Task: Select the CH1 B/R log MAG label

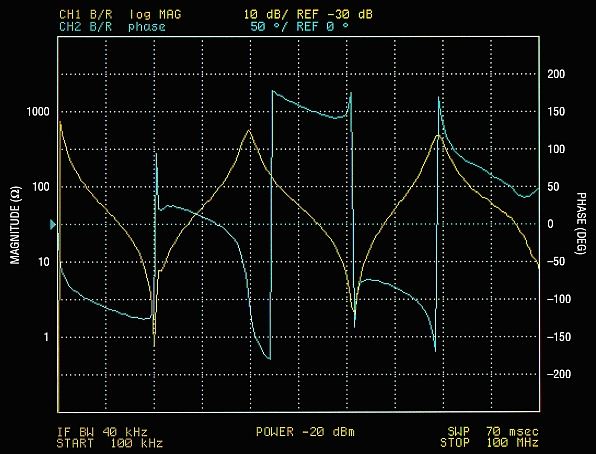Action: (x=120, y=14)
